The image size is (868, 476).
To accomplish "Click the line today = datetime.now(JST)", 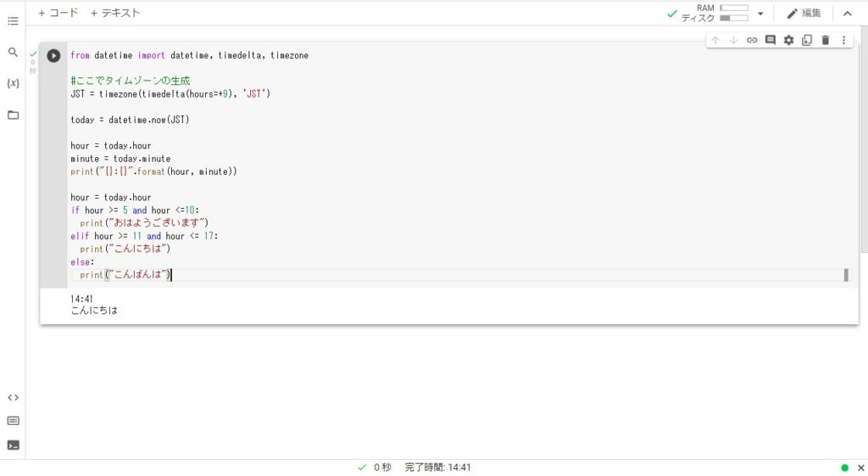I will 130,120.
